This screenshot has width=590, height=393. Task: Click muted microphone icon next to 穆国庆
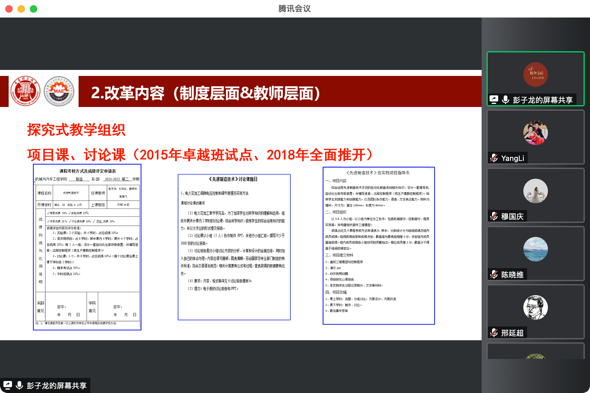[494, 216]
